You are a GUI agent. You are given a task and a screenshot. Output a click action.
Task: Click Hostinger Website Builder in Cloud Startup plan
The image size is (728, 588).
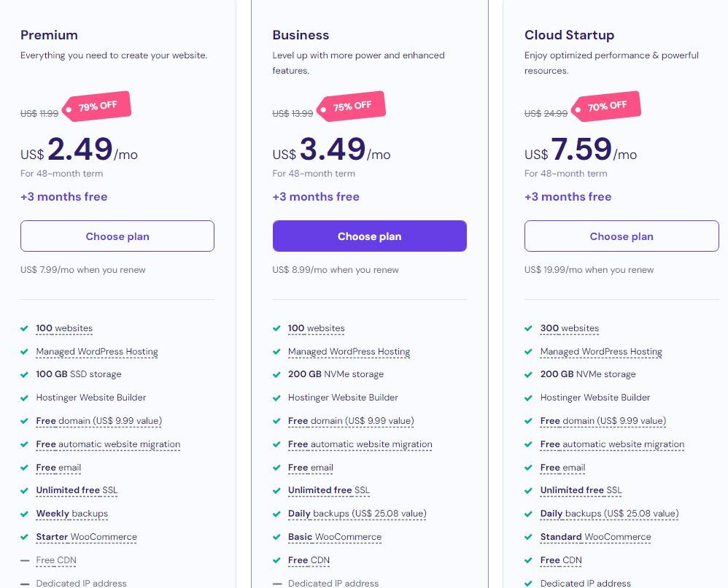[595, 398]
